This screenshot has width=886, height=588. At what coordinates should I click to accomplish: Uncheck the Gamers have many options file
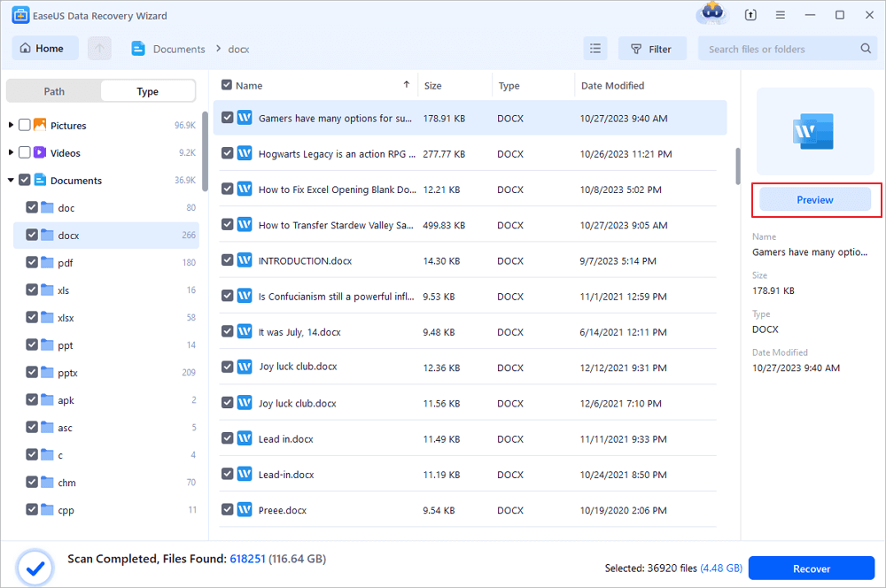pyautogui.click(x=227, y=118)
